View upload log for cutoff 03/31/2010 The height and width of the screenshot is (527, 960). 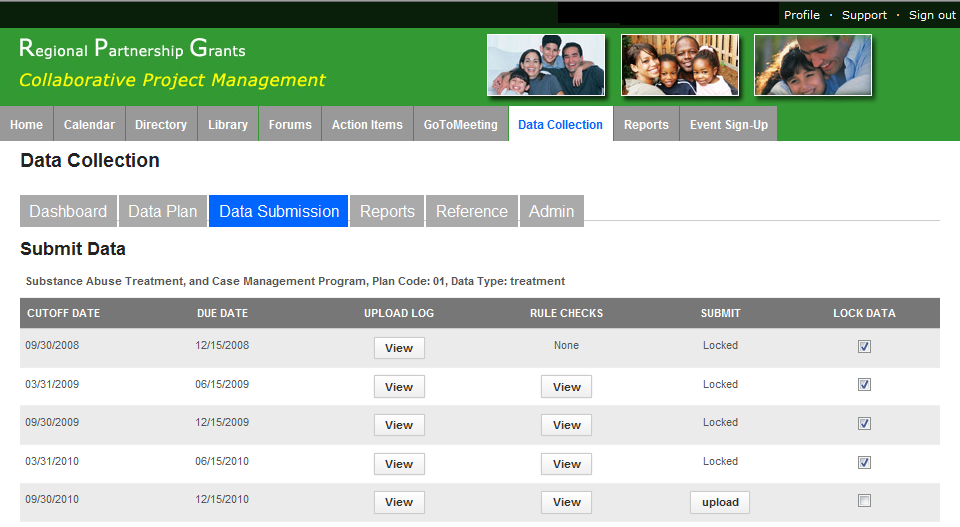[x=399, y=464]
